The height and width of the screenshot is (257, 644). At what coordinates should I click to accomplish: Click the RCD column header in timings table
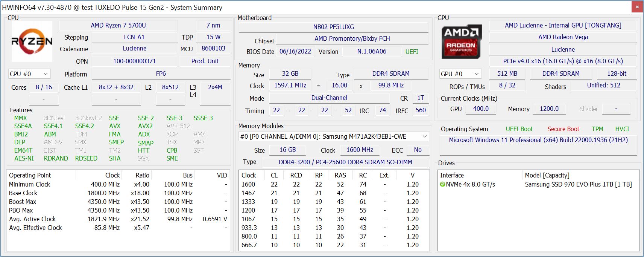coord(296,176)
